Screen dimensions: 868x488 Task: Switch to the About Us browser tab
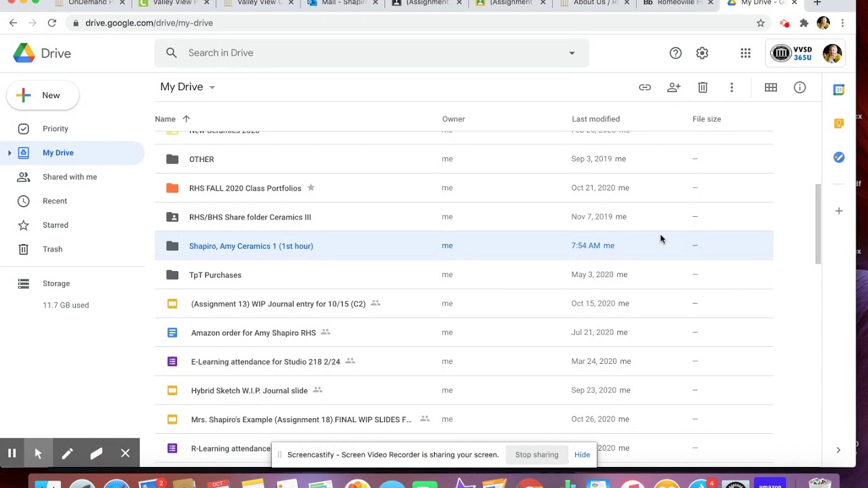pos(595,3)
